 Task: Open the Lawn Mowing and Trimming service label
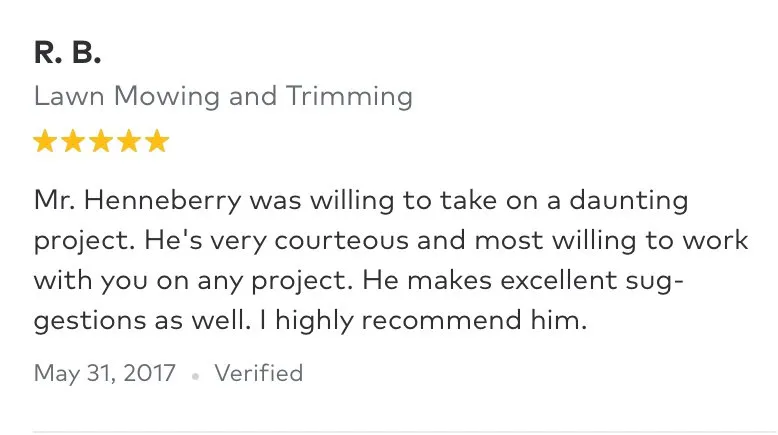[x=223, y=97]
